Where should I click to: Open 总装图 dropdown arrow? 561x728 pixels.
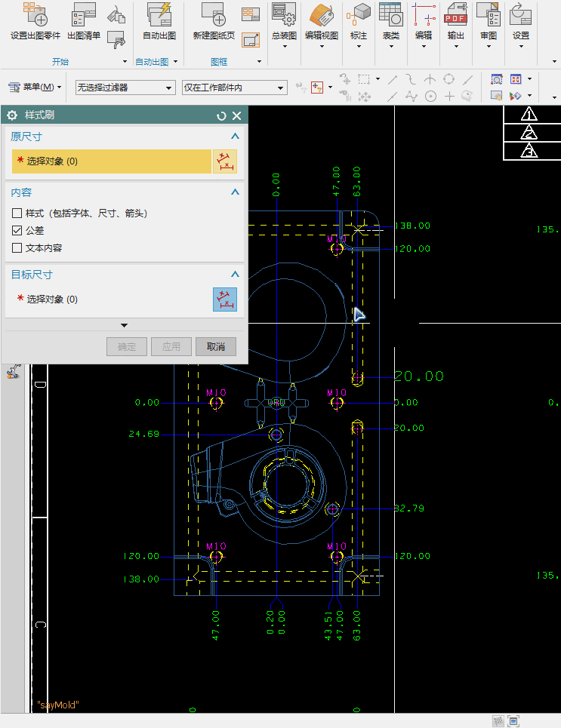[285, 47]
